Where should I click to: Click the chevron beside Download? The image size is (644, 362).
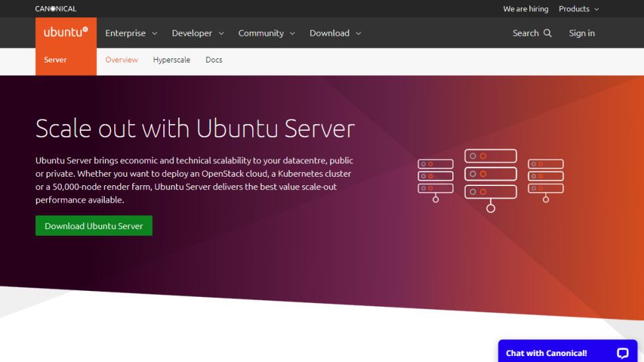coord(358,33)
